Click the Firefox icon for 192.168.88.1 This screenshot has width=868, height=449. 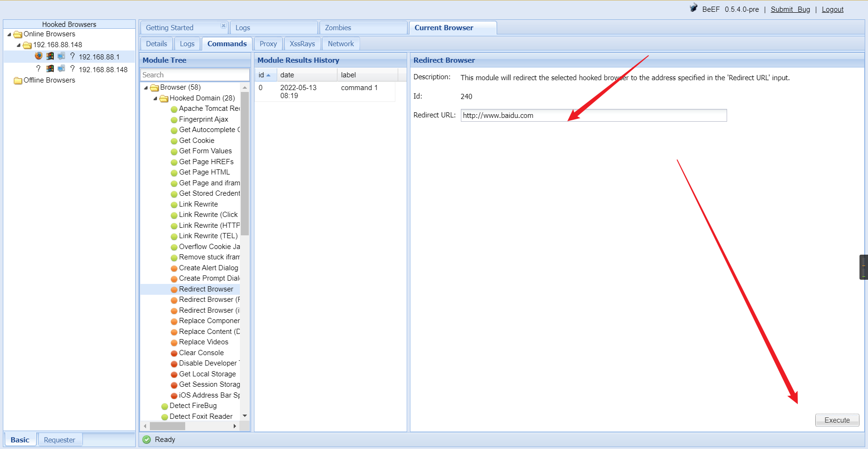click(x=39, y=56)
